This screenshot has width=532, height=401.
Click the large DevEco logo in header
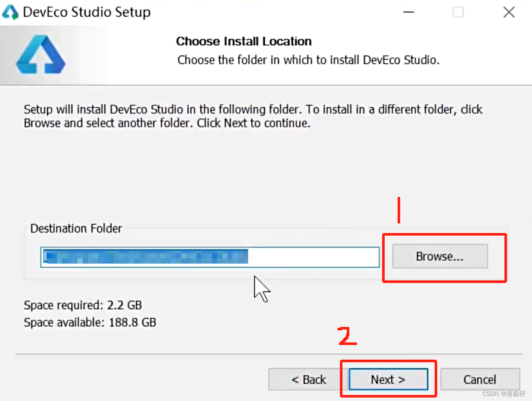click(40, 55)
